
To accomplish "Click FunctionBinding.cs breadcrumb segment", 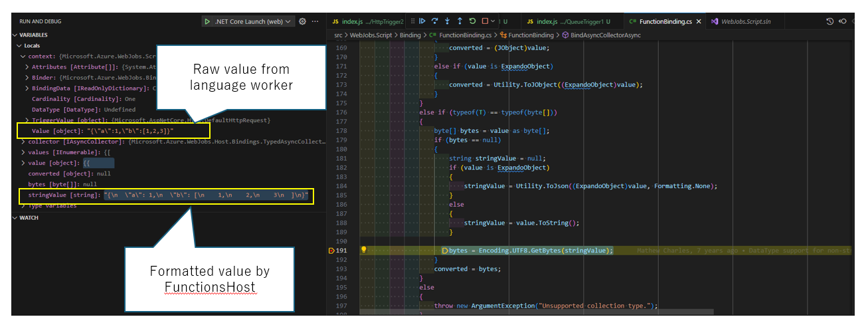I will click(460, 35).
